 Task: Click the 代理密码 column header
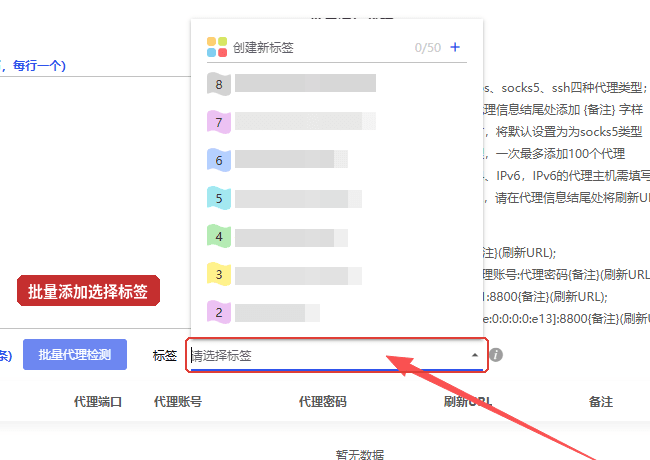[323, 402]
